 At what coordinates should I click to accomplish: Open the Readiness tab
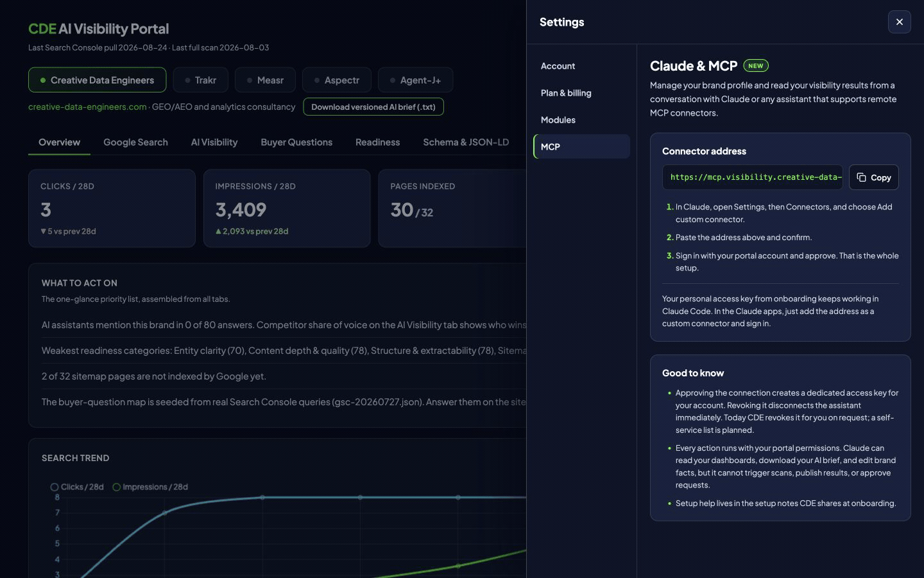377,142
